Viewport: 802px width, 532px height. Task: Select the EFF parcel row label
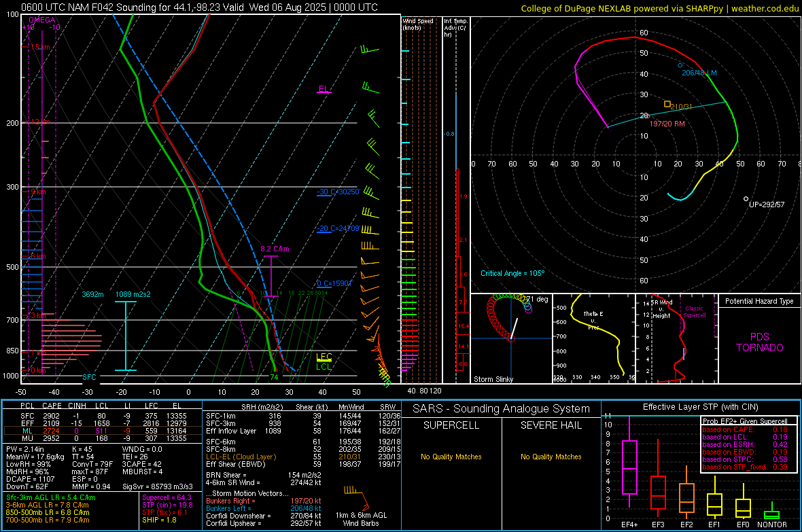tap(28, 423)
